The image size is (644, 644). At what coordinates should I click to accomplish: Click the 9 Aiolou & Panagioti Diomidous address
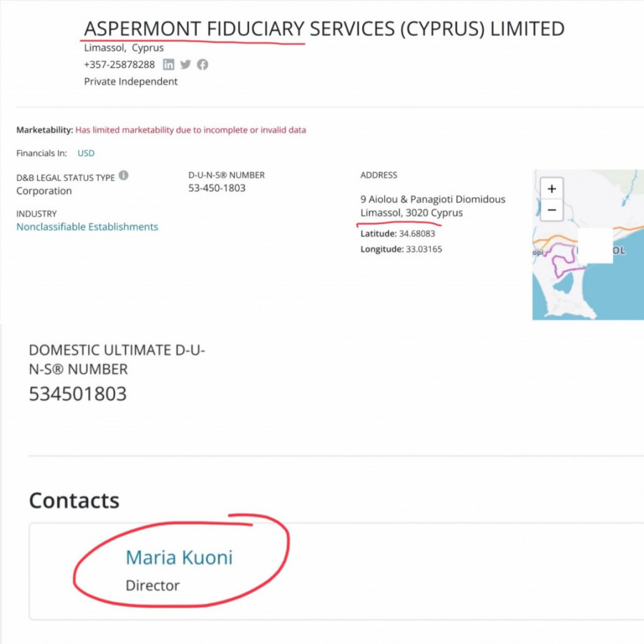pos(433,199)
